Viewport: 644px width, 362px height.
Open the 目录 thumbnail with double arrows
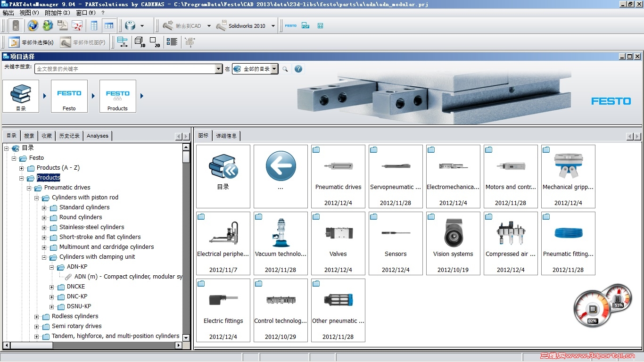coord(223,176)
